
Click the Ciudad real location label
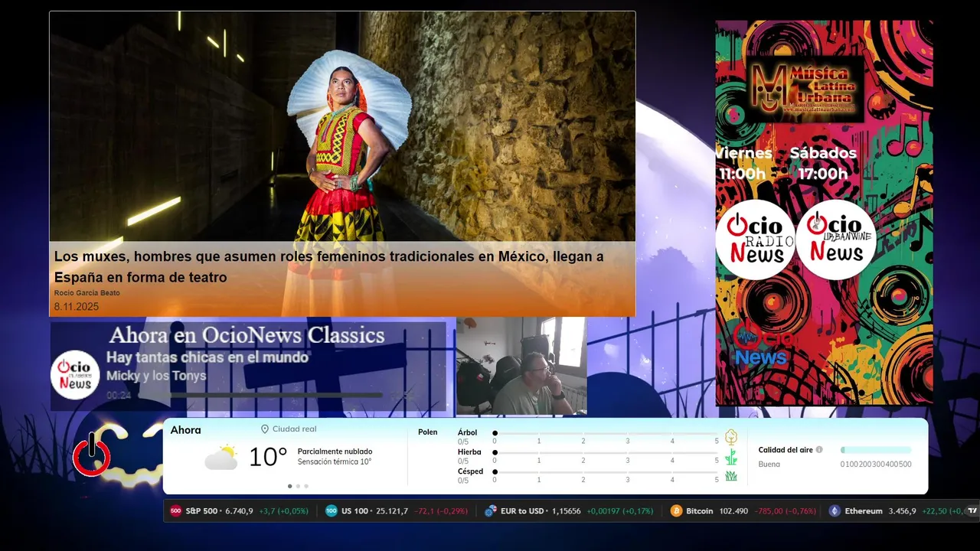point(294,429)
